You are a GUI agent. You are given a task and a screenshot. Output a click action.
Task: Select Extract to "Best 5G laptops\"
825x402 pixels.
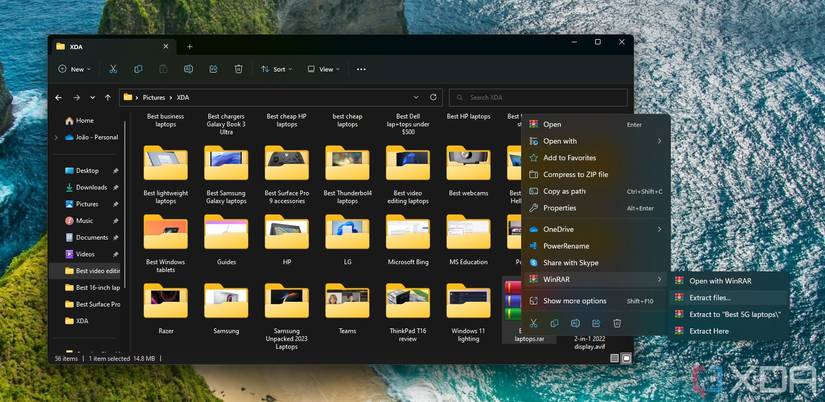click(730, 314)
